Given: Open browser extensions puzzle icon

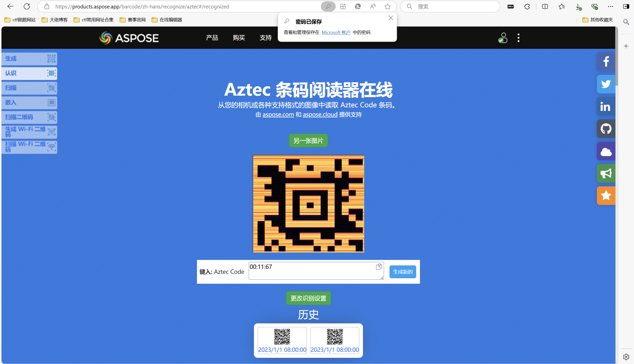Looking at the screenshot, I should coord(527,6).
